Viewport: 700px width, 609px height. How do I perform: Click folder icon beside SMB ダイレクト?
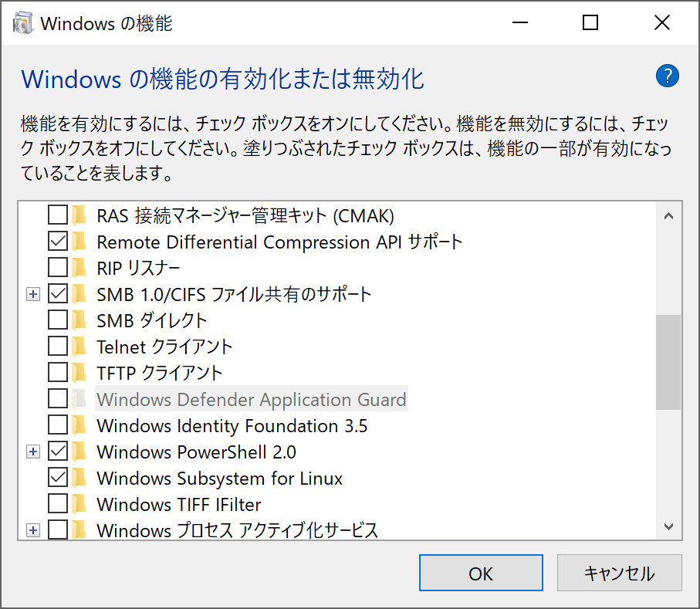[x=79, y=320]
